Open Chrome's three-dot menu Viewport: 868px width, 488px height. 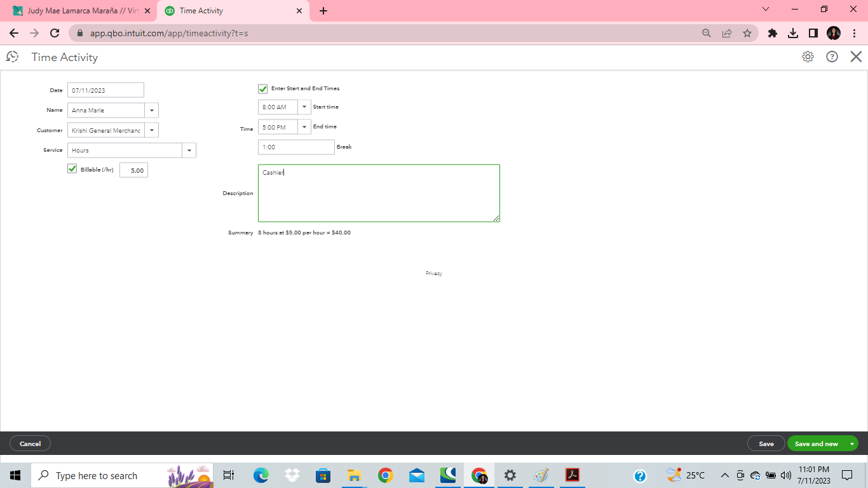tap(853, 33)
